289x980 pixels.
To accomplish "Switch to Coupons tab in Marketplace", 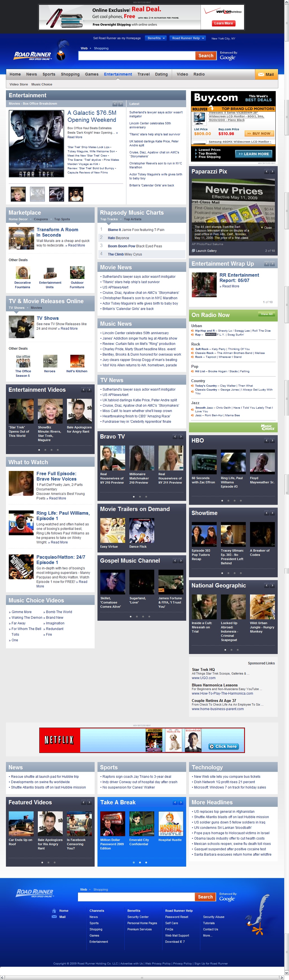I will [x=41, y=219].
